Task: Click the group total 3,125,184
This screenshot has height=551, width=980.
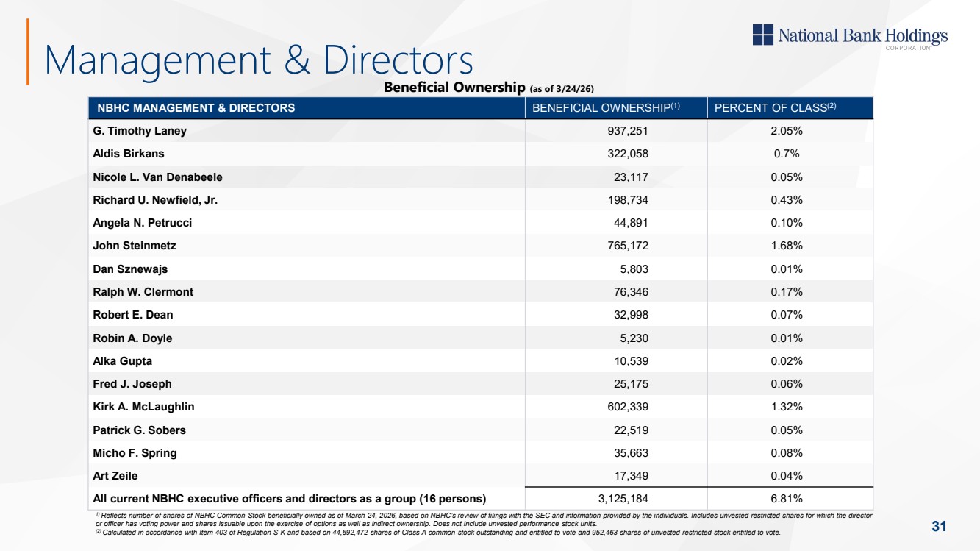Action: pyautogui.click(x=621, y=500)
